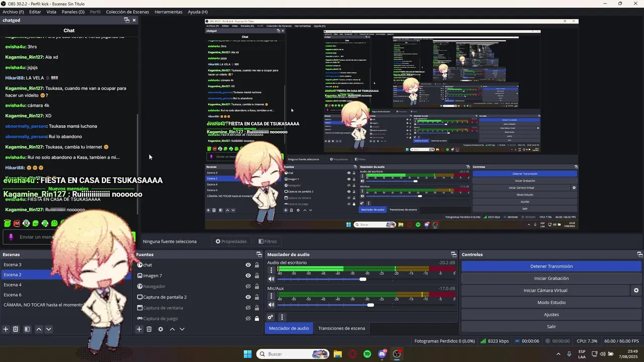
Task: Delete selected source with trash icon
Action: (x=149, y=329)
